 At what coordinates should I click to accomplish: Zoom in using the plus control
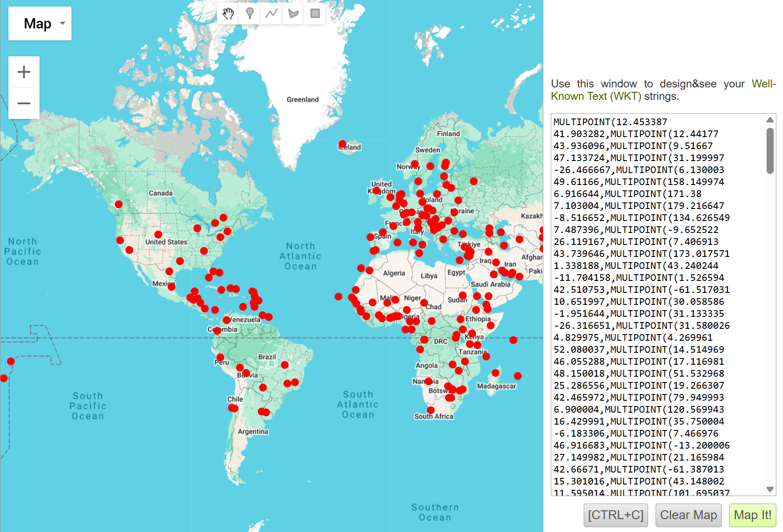point(24,71)
